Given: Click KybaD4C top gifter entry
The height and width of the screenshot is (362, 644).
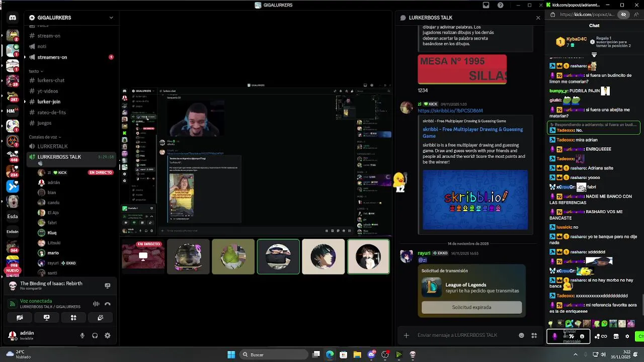Looking at the screenshot, I should coord(571,42).
